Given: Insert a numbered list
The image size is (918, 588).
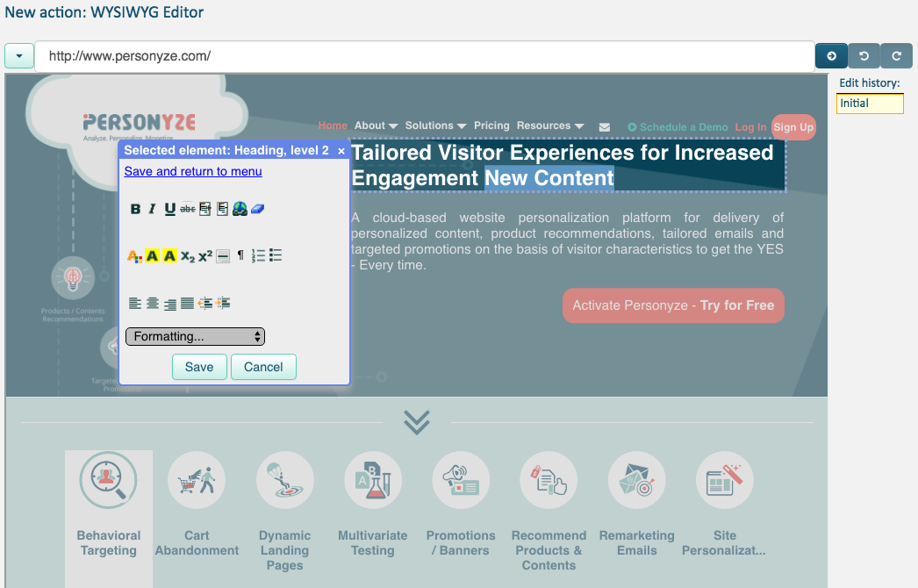Looking at the screenshot, I should [258, 256].
